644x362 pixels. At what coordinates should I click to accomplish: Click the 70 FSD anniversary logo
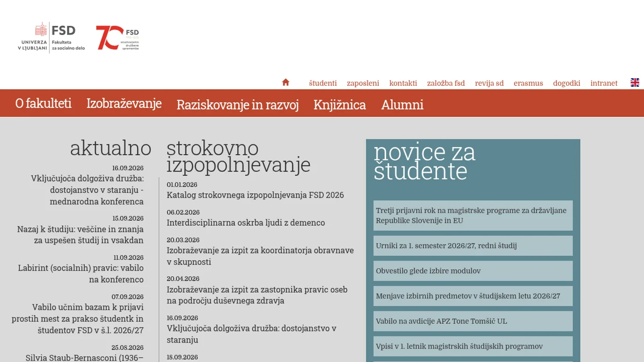117,38
